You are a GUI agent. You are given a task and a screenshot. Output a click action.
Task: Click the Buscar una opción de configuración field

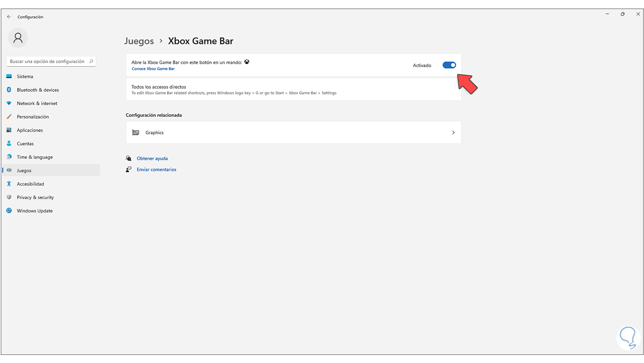(47, 61)
